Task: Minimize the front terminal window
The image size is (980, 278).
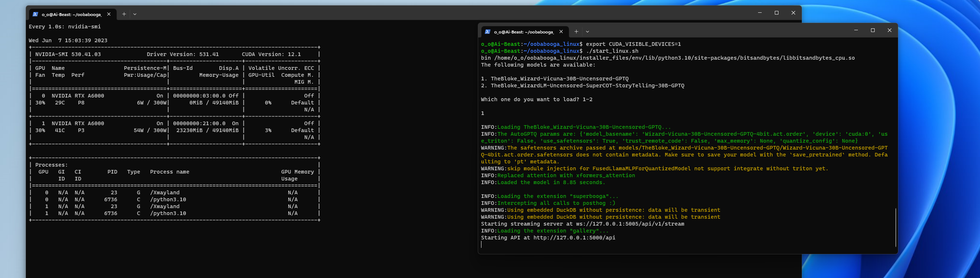Action: (x=856, y=30)
